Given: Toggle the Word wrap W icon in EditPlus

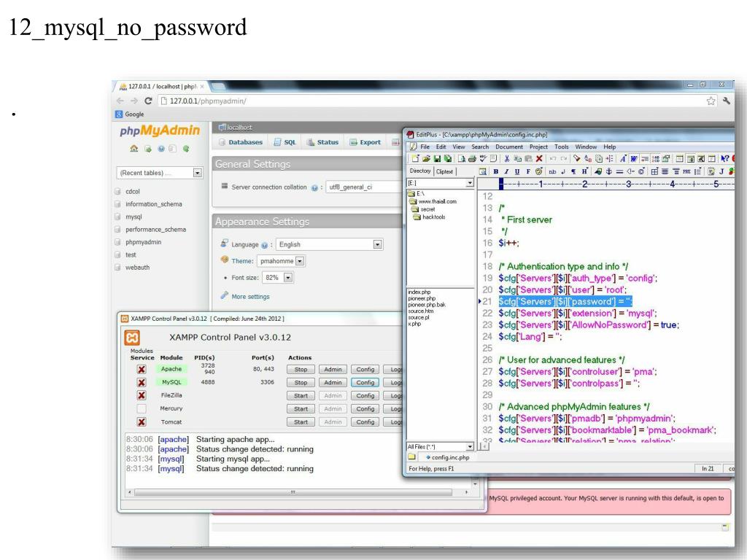Looking at the screenshot, I should tap(634, 158).
